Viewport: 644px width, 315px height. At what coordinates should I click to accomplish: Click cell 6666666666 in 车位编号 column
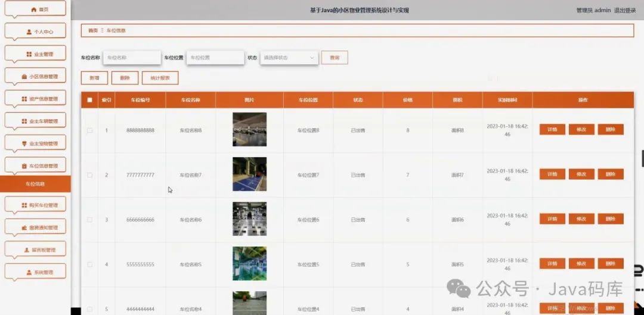pos(141,220)
